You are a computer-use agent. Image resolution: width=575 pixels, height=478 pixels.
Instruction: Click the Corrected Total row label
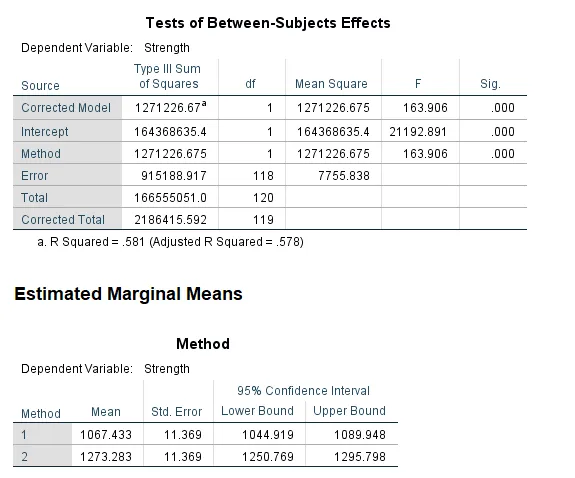[x=63, y=220]
